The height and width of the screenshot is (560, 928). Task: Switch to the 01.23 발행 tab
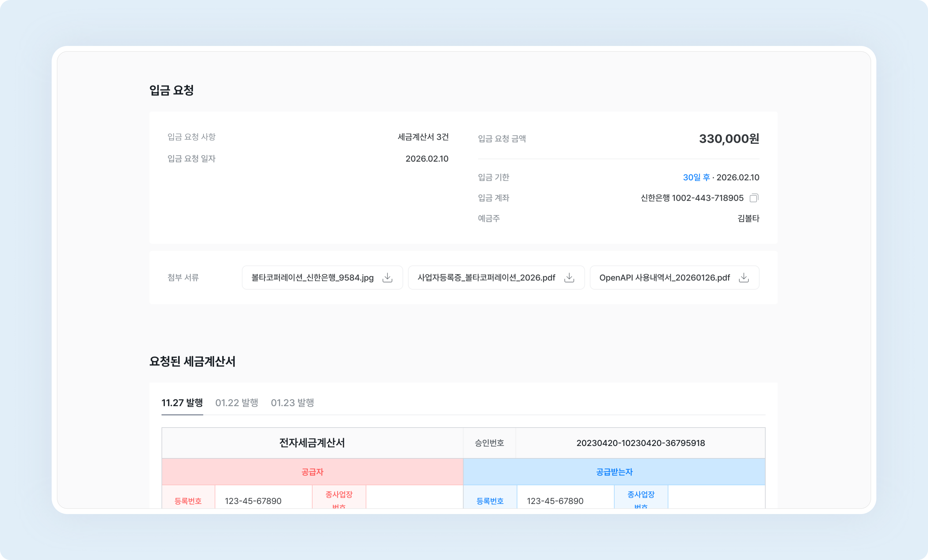[292, 403]
